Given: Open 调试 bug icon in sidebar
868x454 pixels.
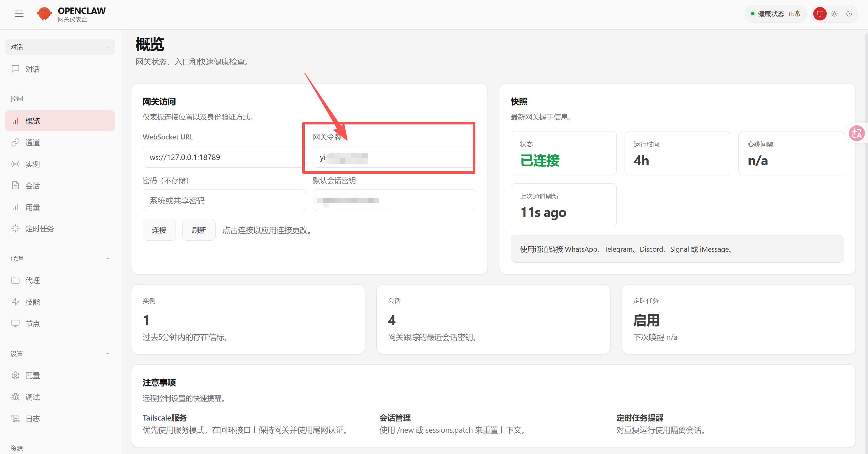Looking at the screenshot, I should coord(16,397).
